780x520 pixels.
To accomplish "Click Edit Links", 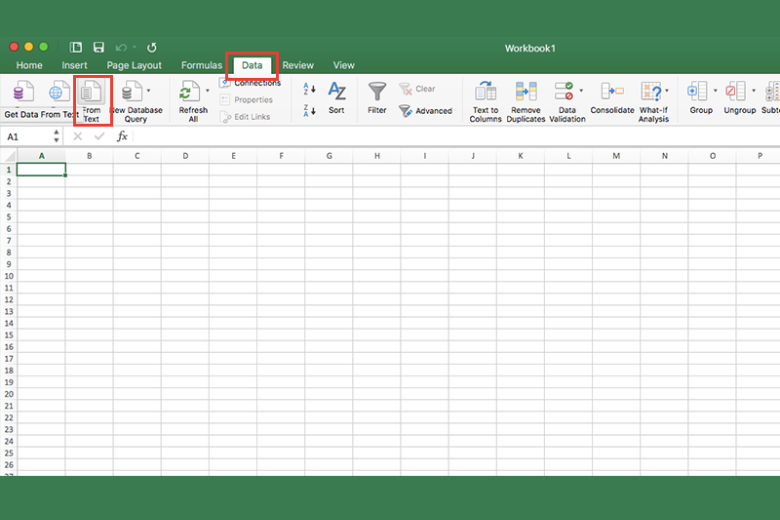I will 245,117.
